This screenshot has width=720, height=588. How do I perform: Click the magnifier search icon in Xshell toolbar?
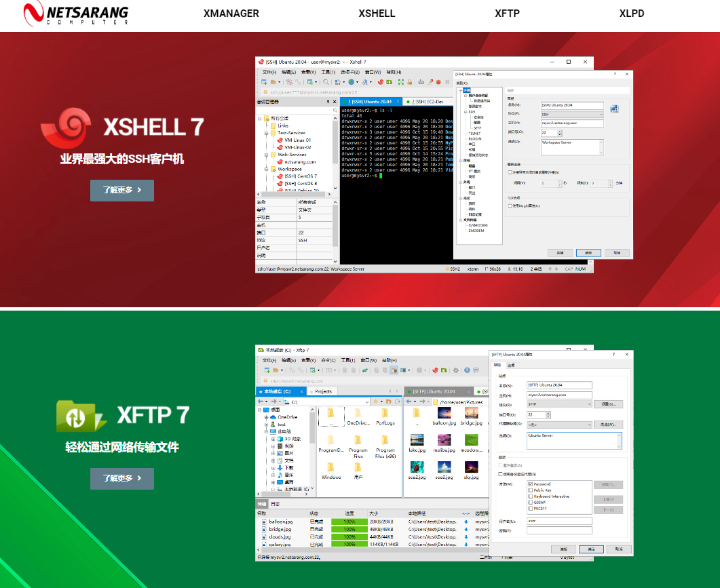[x=326, y=82]
